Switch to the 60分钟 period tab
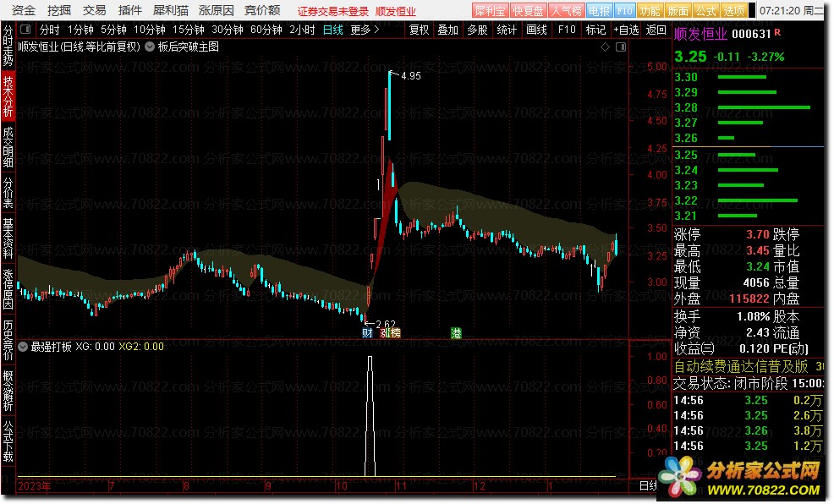 pos(266,30)
